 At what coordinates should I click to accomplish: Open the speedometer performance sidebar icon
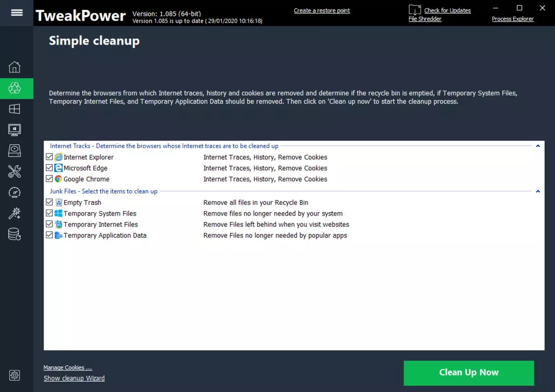(x=15, y=193)
